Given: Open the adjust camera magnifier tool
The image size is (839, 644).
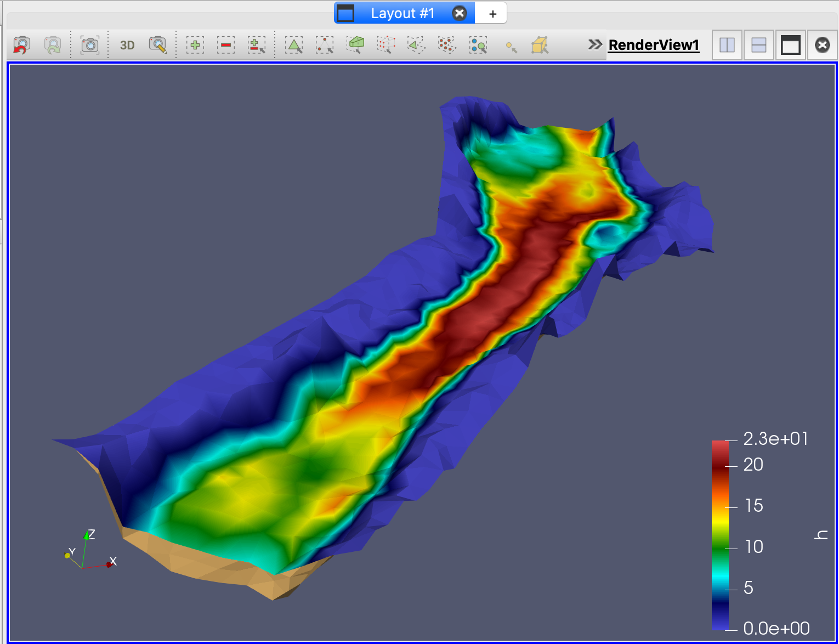Looking at the screenshot, I should point(158,45).
